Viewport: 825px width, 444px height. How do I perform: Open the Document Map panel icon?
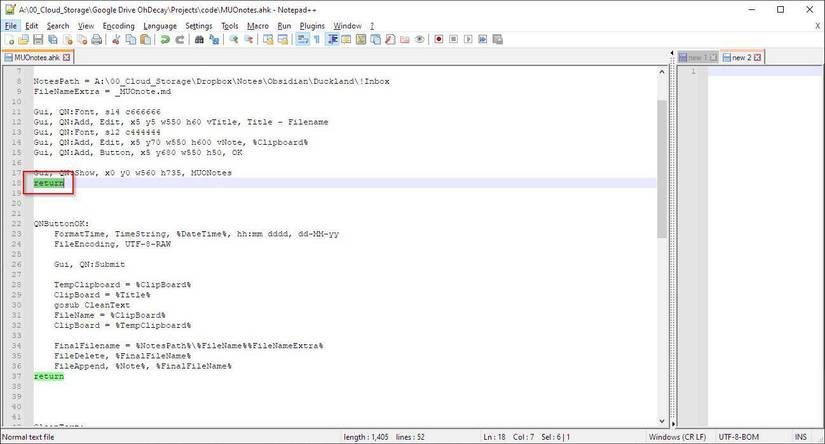[361, 39]
